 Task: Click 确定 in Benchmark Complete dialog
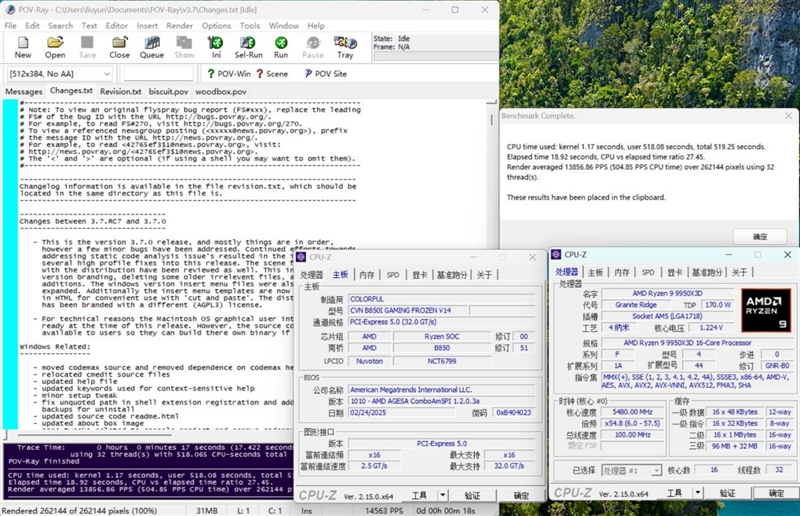point(760,237)
